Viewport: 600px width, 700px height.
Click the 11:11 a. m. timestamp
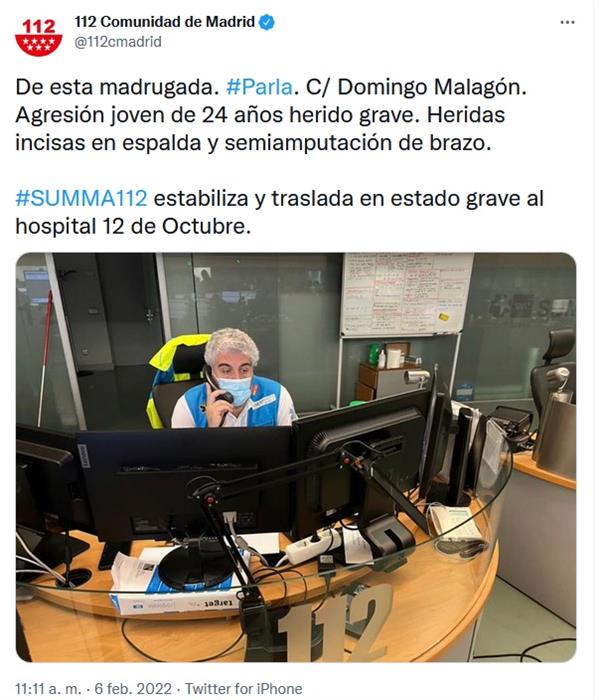point(48,688)
